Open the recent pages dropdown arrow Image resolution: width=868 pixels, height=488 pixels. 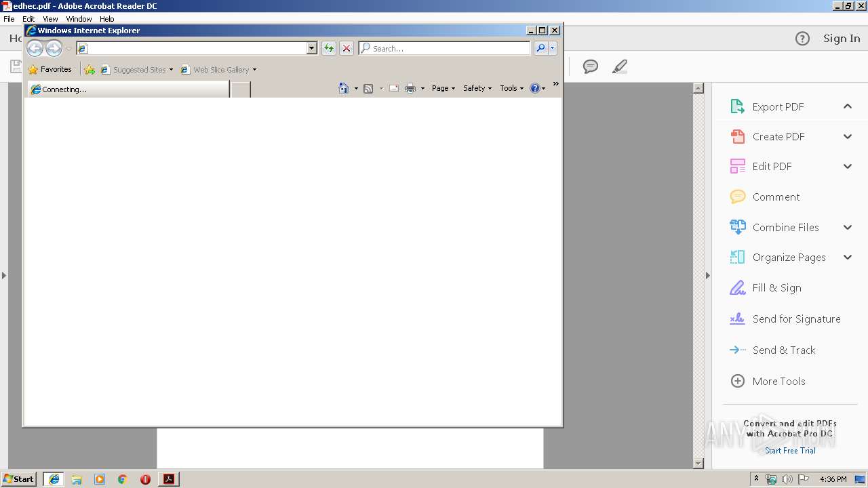coord(68,49)
